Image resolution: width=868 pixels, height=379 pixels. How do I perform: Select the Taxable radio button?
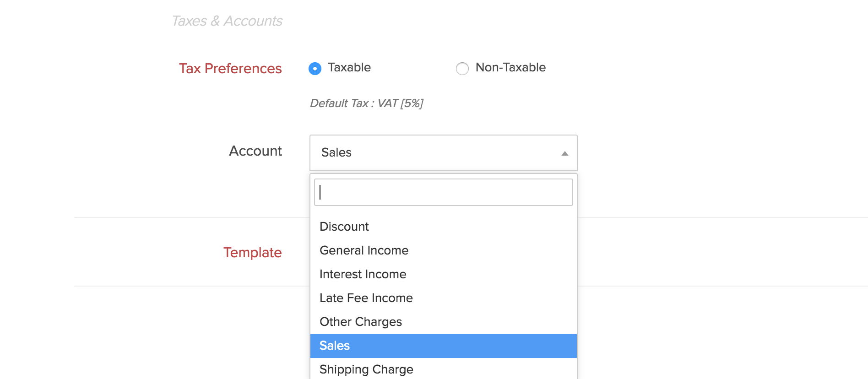point(315,69)
